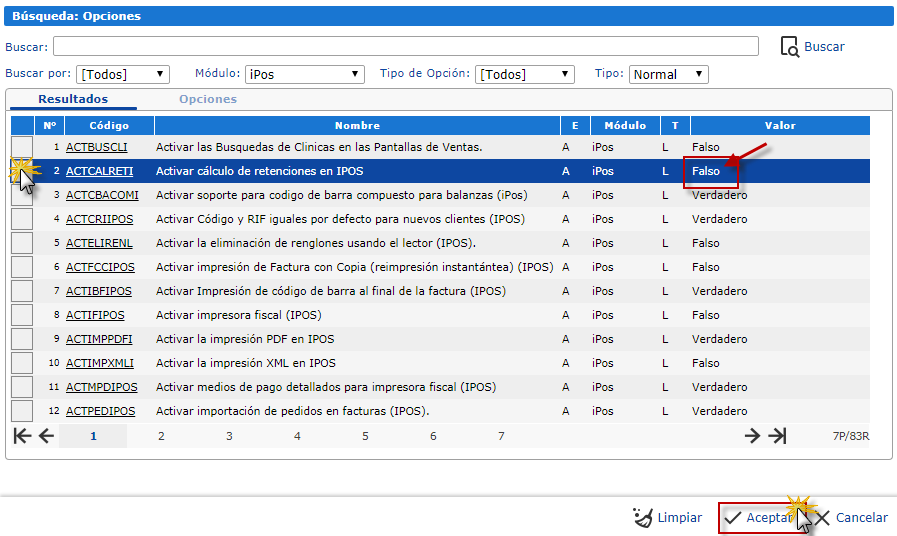Open the Tipo de Opción dropdown
Screen dimensions: 897x536
(x=525, y=74)
